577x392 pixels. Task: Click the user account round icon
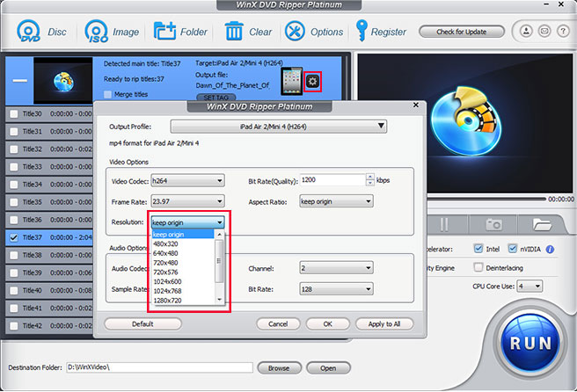point(526,32)
